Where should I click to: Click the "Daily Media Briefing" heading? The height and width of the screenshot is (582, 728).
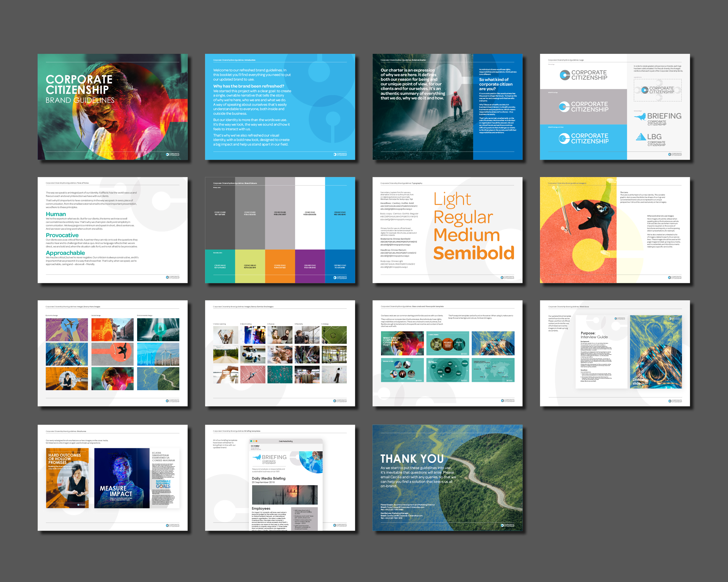[268, 478]
